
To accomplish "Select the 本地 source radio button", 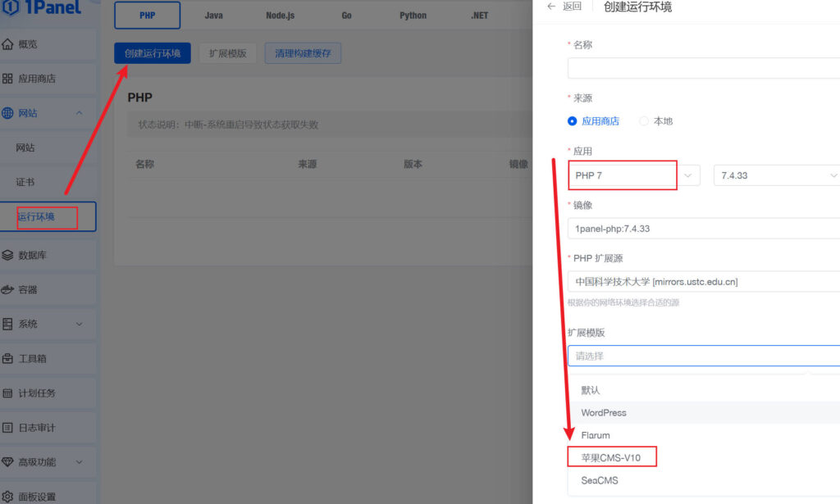I will coord(644,121).
